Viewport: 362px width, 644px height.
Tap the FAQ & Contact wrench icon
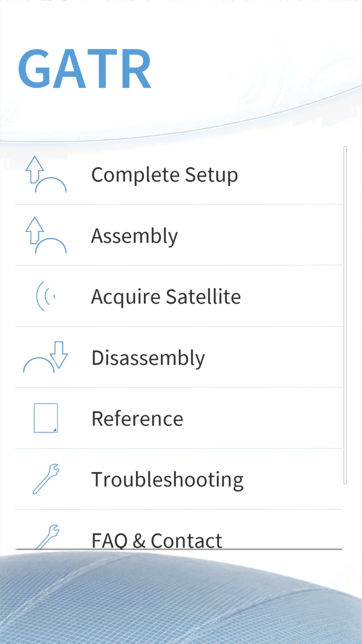pos(47,537)
